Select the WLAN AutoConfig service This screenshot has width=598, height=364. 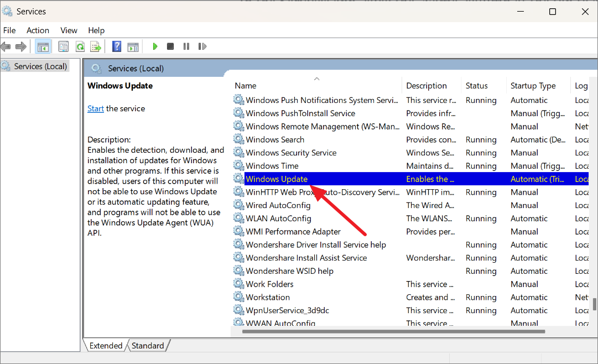tap(410, 219)
